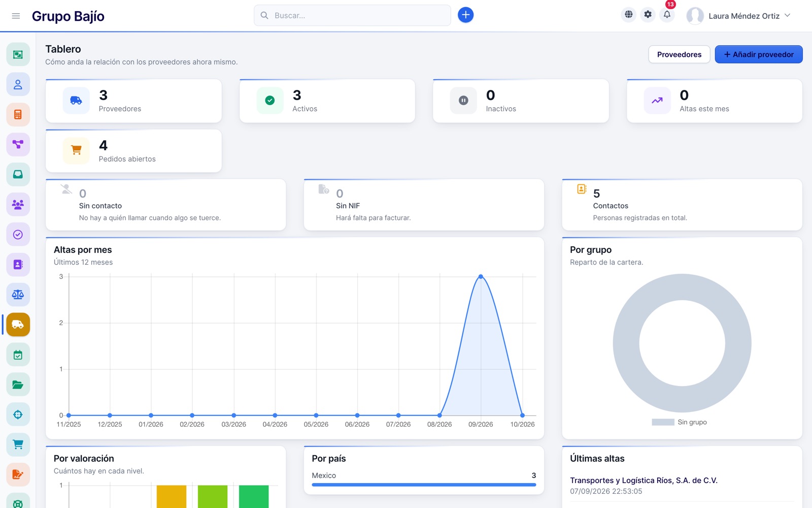Open the Pedidos abiertos card

pos(133,151)
